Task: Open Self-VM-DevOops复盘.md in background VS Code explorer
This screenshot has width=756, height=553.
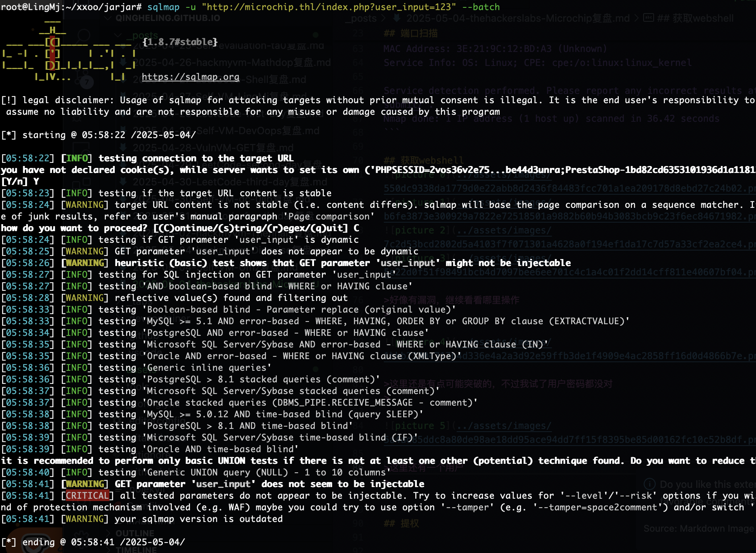Action: coord(226,131)
